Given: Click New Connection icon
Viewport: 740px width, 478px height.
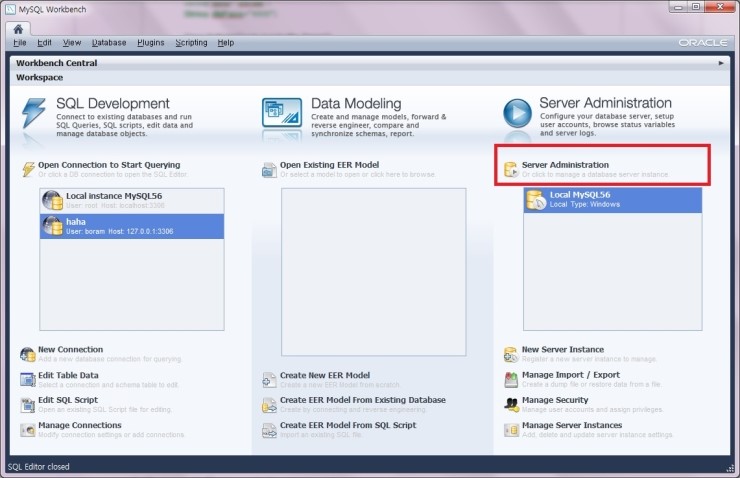Looking at the screenshot, I should 28,354.
